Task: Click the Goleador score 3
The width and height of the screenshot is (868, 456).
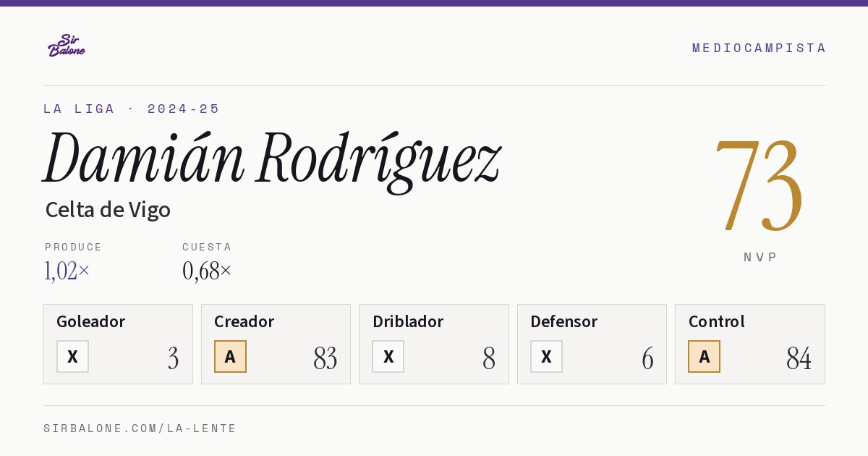Action: pyautogui.click(x=174, y=358)
